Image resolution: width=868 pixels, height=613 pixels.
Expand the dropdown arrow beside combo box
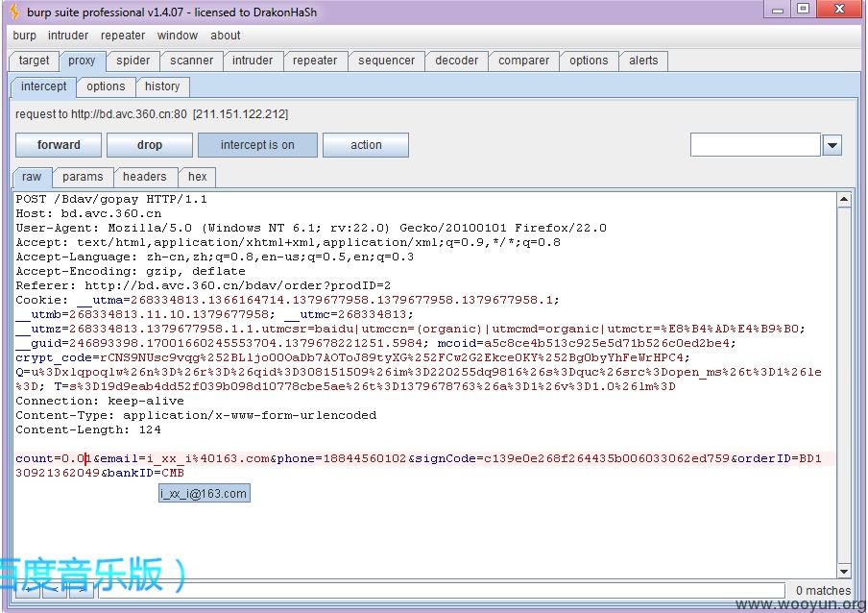(x=832, y=146)
